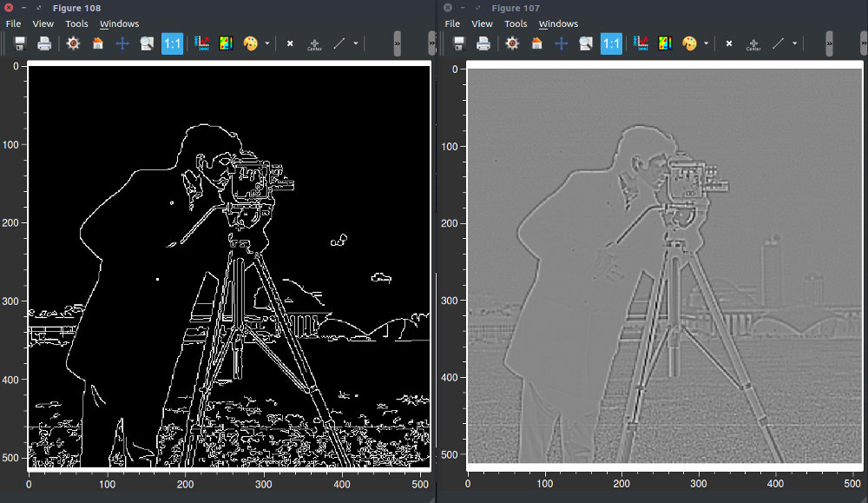The height and width of the screenshot is (503, 868).
Task: Click the X marker tool in Figure 107
Action: [x=728, y=43]
